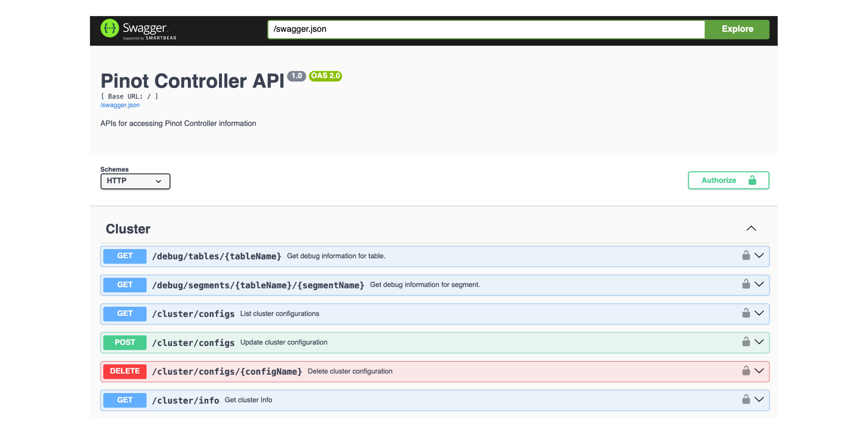Click the /cluster/info path text
This screenshot has width=868, height=434.
[x=186, y=400]
